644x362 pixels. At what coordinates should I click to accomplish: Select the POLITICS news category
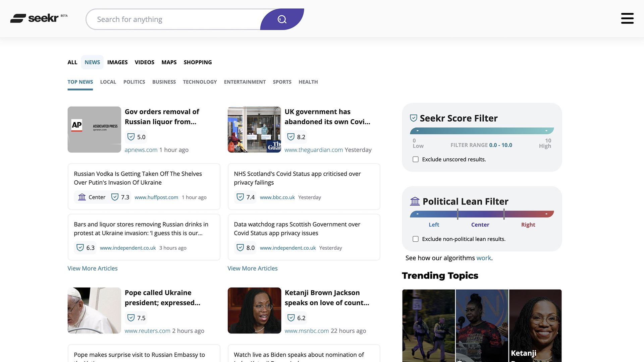134,82
